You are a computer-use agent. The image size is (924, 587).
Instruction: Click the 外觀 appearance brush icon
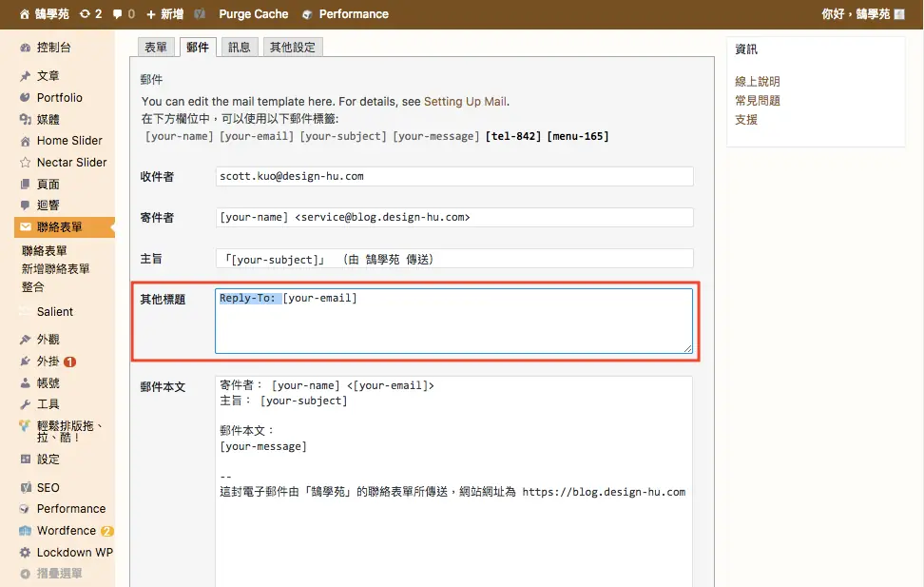point(25,340)
